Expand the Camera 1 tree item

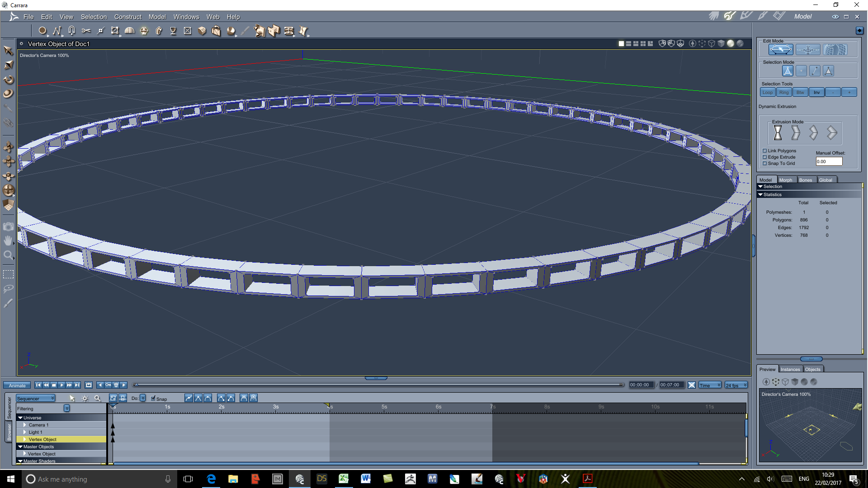tap(25, 425)
